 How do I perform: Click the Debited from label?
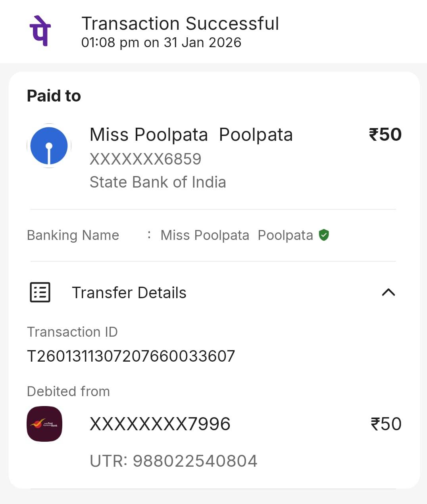[68, 391]
